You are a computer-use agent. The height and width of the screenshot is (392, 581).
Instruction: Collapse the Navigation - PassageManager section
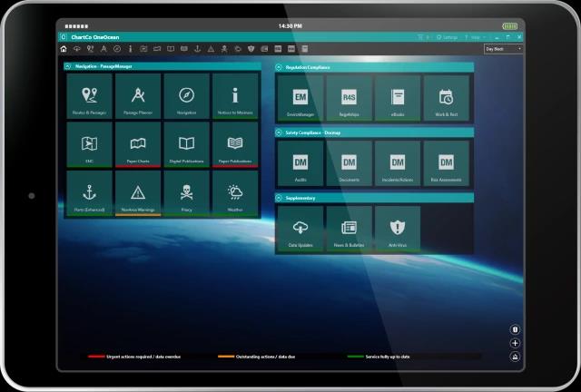(68, 66)
